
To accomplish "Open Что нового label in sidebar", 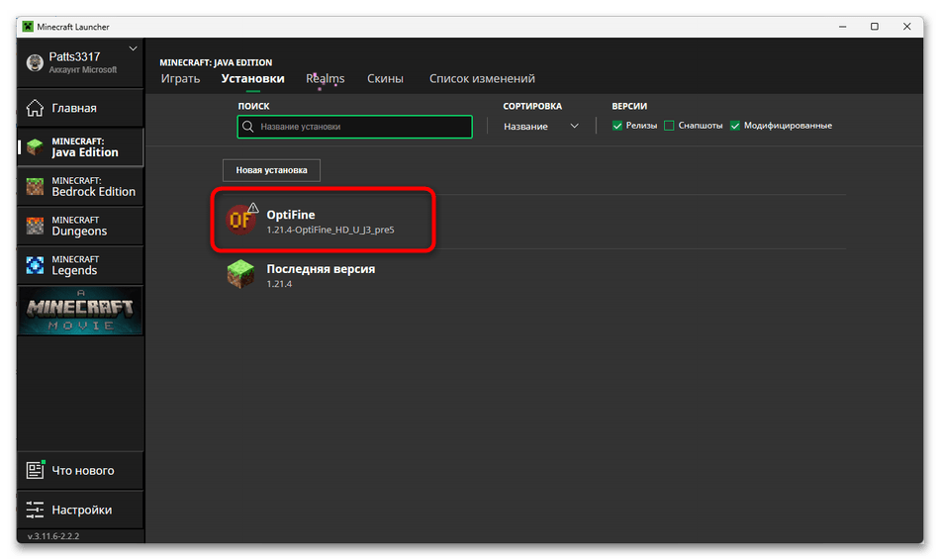I will [x=83, y=471].
